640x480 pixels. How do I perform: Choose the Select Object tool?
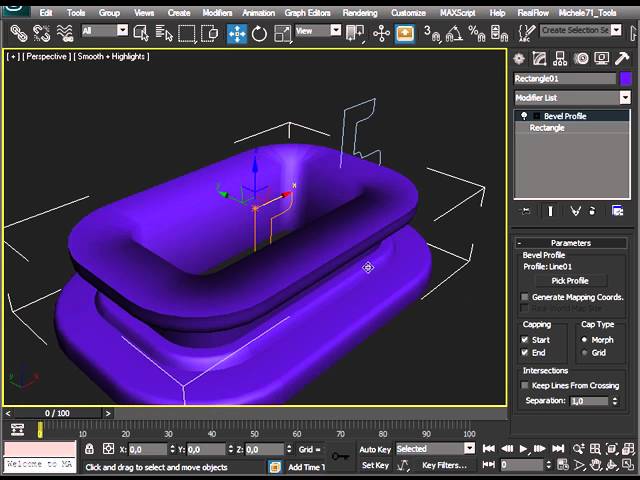(141, 33)
